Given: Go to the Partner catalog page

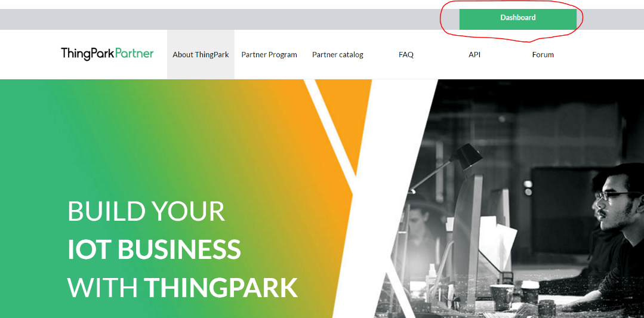Looking at the screenshot, I should click(x=338, y=54).
